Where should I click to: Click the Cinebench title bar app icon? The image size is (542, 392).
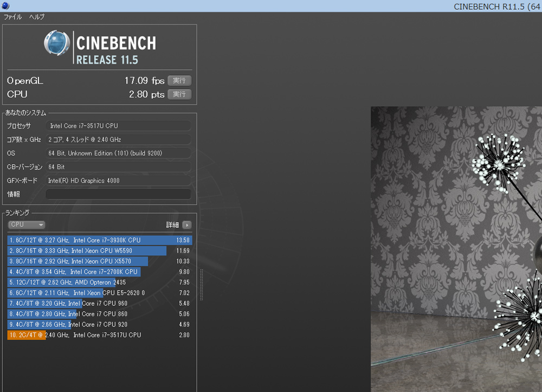coord(5,5)
